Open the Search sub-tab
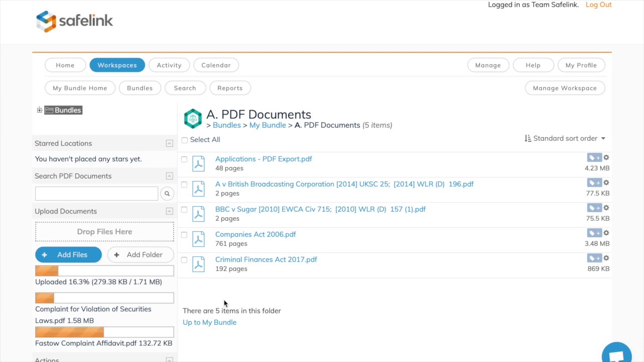 coord(185,88)
